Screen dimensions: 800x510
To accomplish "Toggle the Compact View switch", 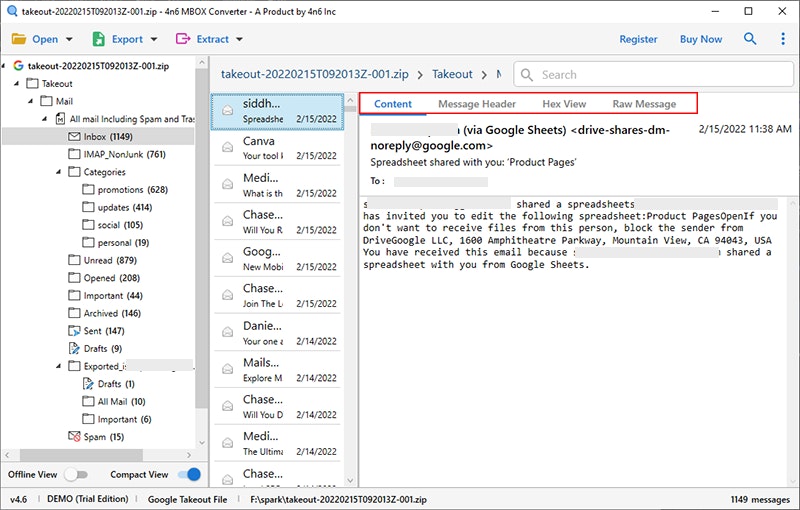I will point(189,475).
